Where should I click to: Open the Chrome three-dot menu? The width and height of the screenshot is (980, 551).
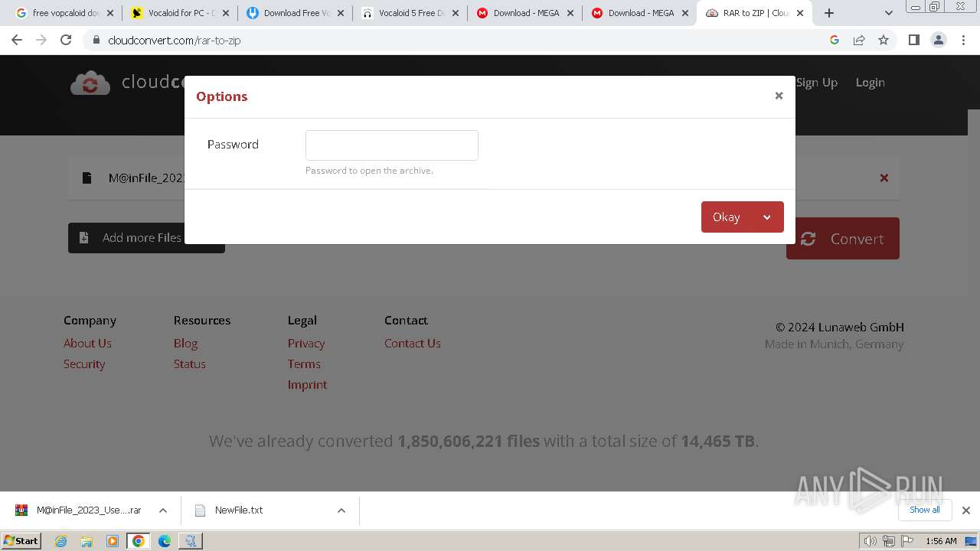point(963,40)
